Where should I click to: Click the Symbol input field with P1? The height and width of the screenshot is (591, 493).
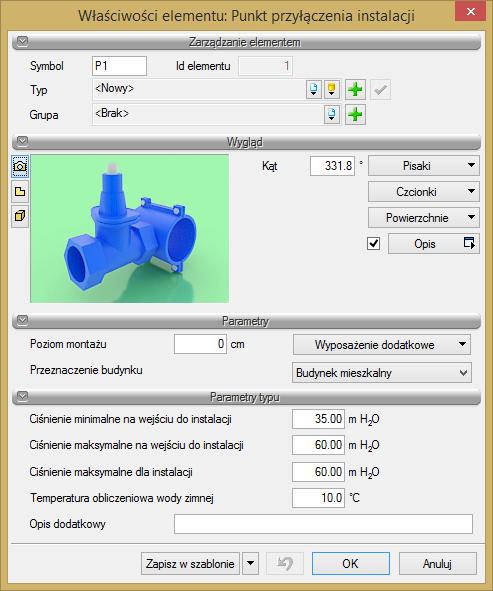point(119,66)
